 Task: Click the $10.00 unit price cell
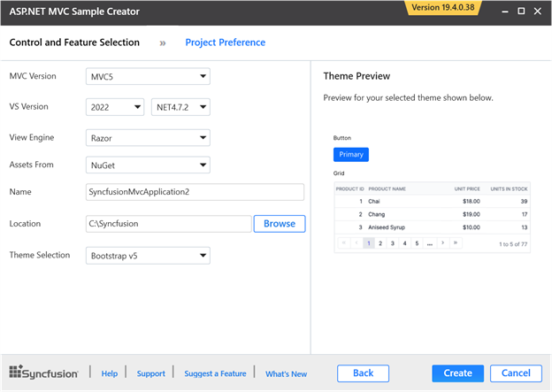pos(471,227)
